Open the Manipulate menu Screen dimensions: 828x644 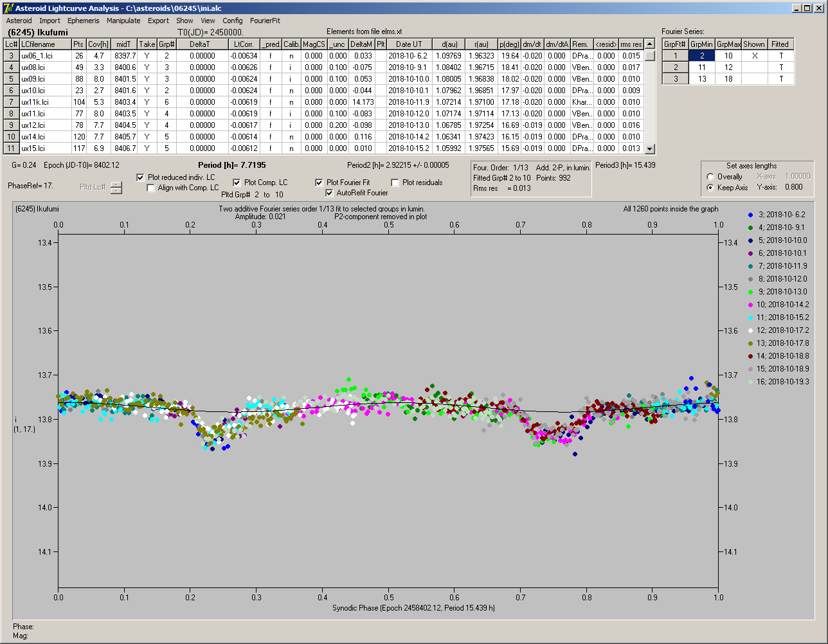(123, 21)
